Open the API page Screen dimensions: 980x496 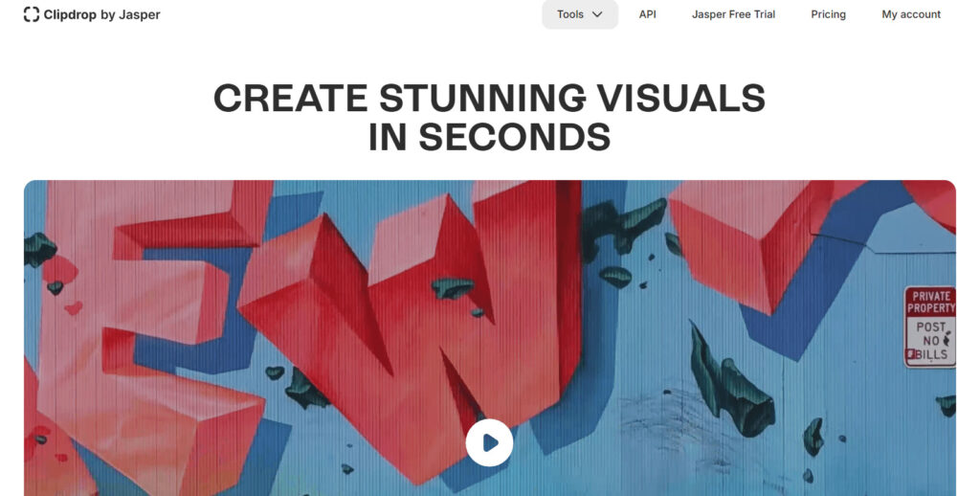(648, 14)
